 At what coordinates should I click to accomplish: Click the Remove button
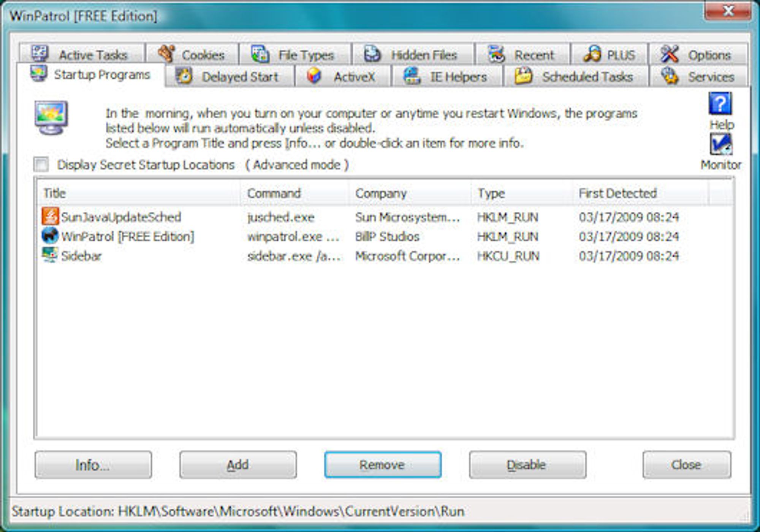coord(383,464)
